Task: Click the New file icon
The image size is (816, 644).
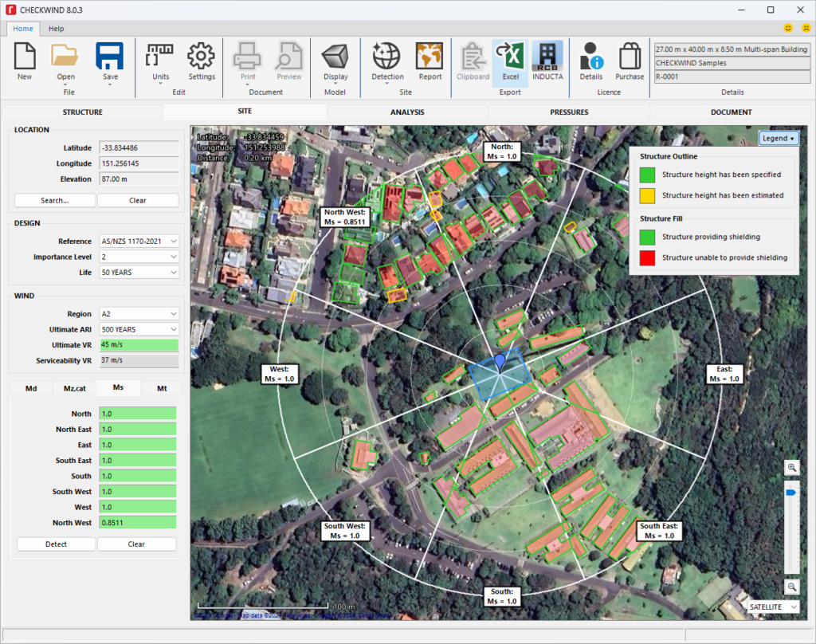Action: [x=25, y=57]
